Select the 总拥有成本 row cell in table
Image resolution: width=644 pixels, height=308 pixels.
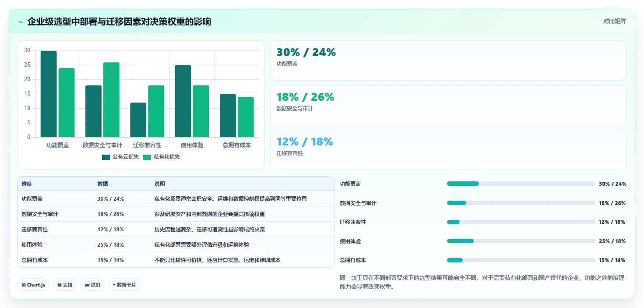[x=35, y=260]
